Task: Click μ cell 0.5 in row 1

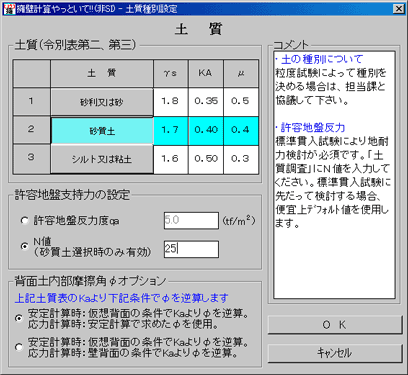Action: point(241,102)
